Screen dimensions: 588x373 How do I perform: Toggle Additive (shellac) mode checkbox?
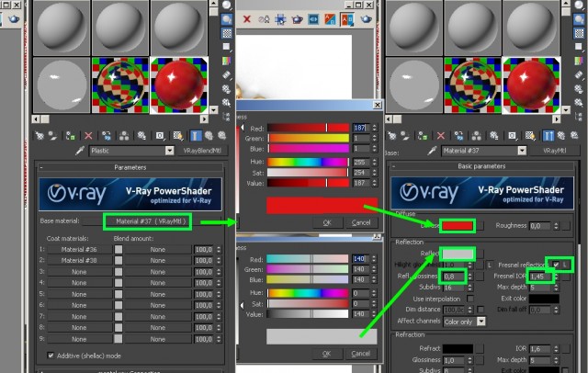click(51, 356)
